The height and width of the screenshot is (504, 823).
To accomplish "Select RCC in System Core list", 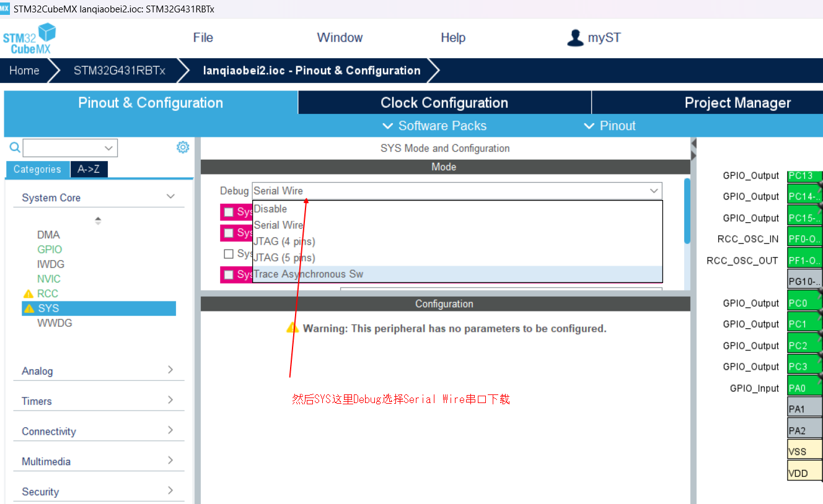I will tap(48, 293).
